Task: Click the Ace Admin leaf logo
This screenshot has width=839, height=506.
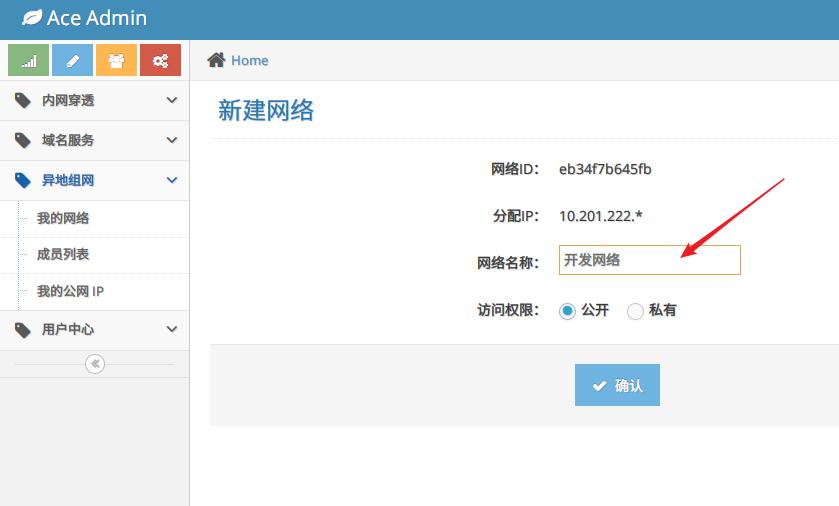Action: [x=32, y=18]
